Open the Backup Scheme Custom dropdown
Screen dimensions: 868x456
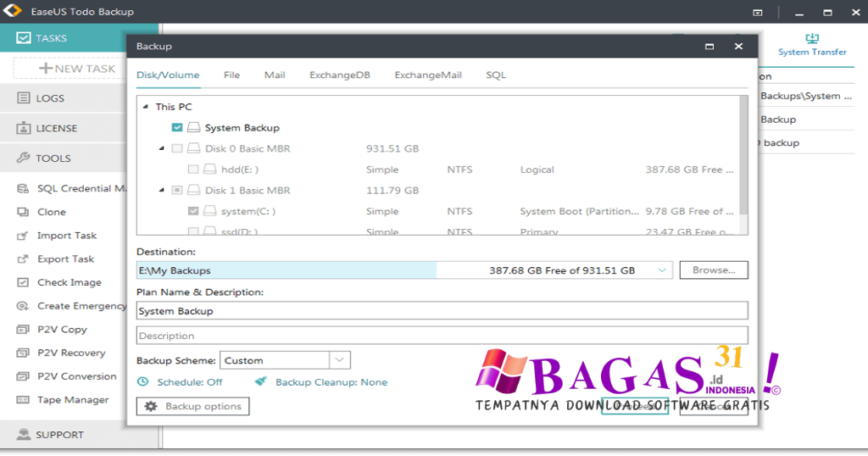[x=339, y=360]
